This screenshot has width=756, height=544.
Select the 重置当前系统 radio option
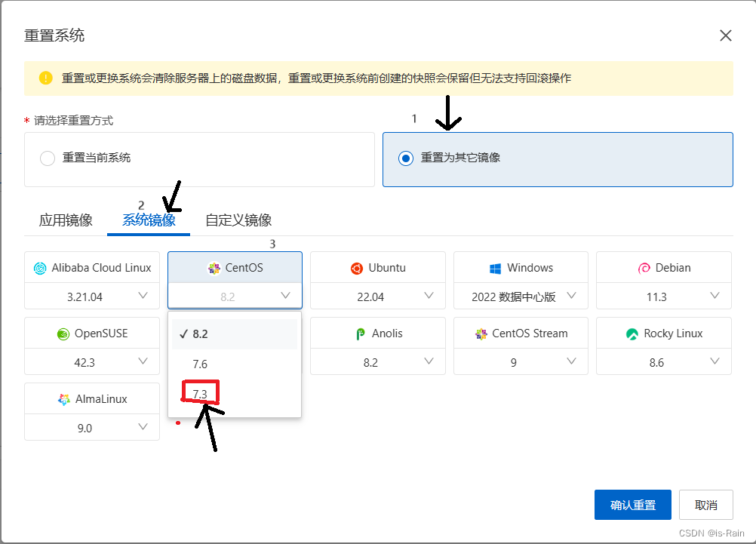click(48, 158)
